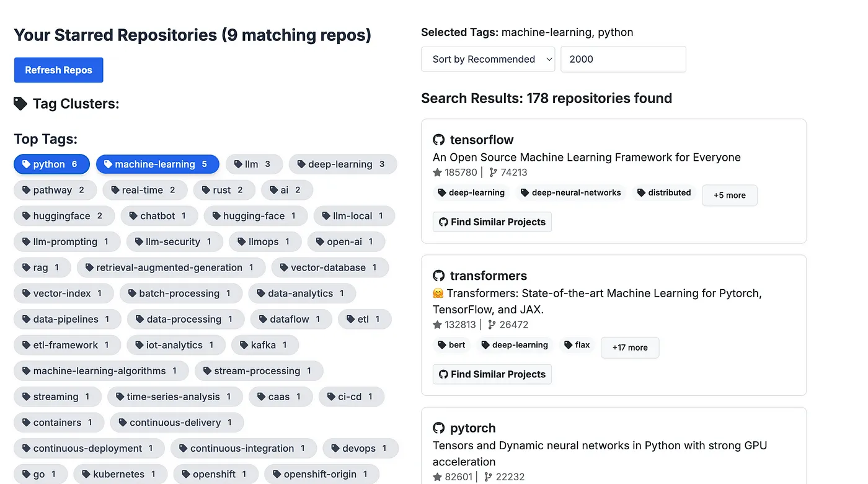Select the time-series-analysis tag
Screen dimensions: 868x484
coord(175,397)
